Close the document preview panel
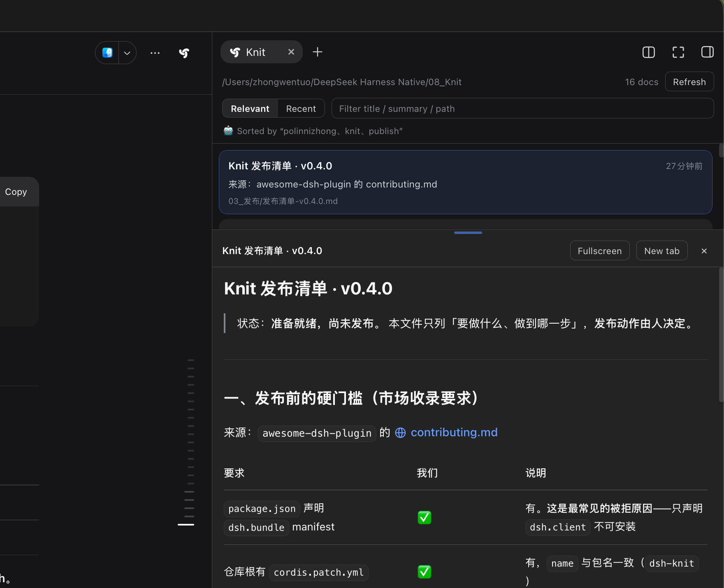Image resolution: width=724 pixels, height=588 pixels. point(704,251)
